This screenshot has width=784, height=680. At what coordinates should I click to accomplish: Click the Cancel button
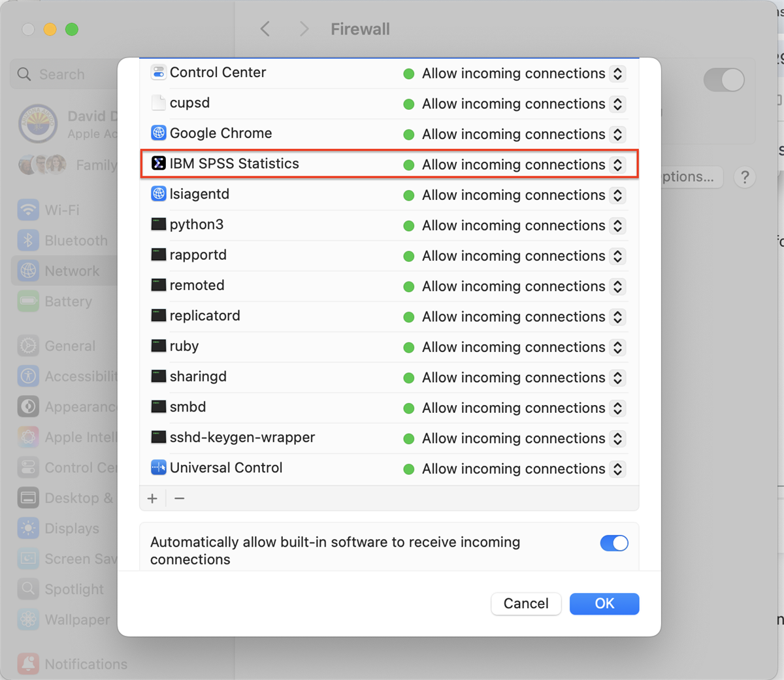(x=525, y=604)
